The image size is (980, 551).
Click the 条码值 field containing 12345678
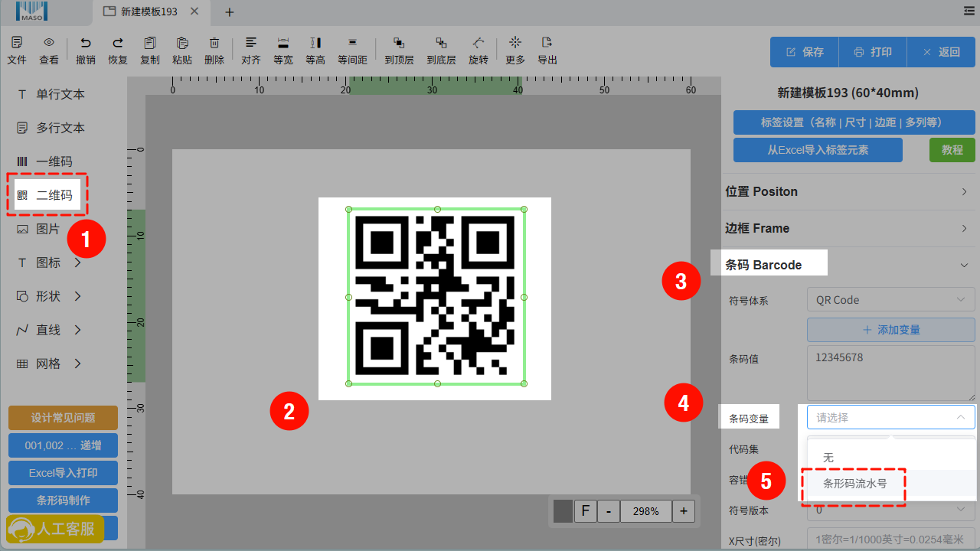click(x=891, y=373)
